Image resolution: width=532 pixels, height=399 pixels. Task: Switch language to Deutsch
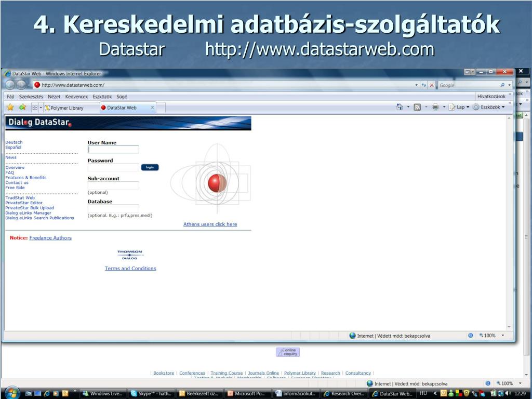click(14, 142)
